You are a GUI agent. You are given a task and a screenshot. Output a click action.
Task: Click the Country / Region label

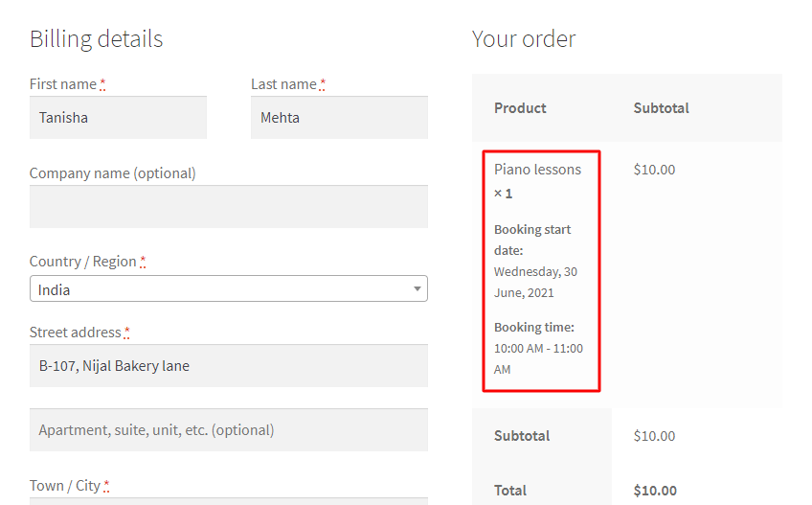pyautogui.click(x=83, y=262)
